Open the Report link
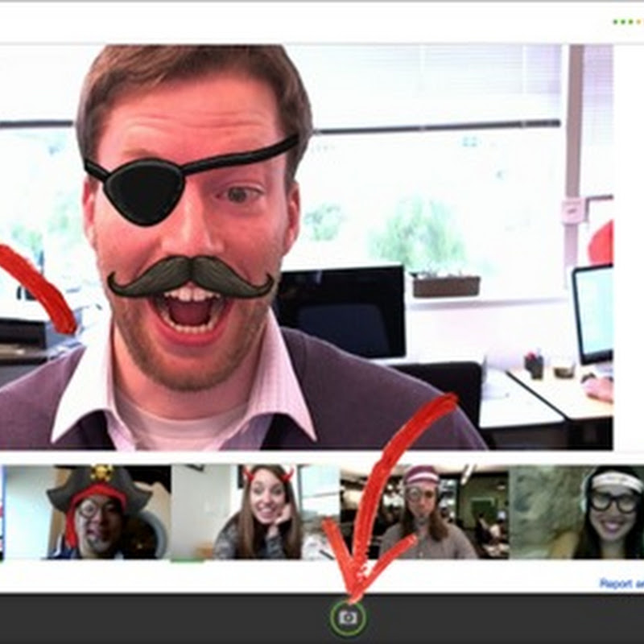Viewport: 644px width, 644px height. tap(621, 583)
